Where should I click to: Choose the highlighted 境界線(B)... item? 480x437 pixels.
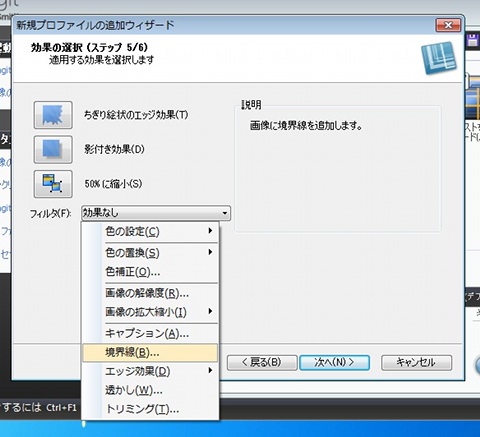[150, 352]
